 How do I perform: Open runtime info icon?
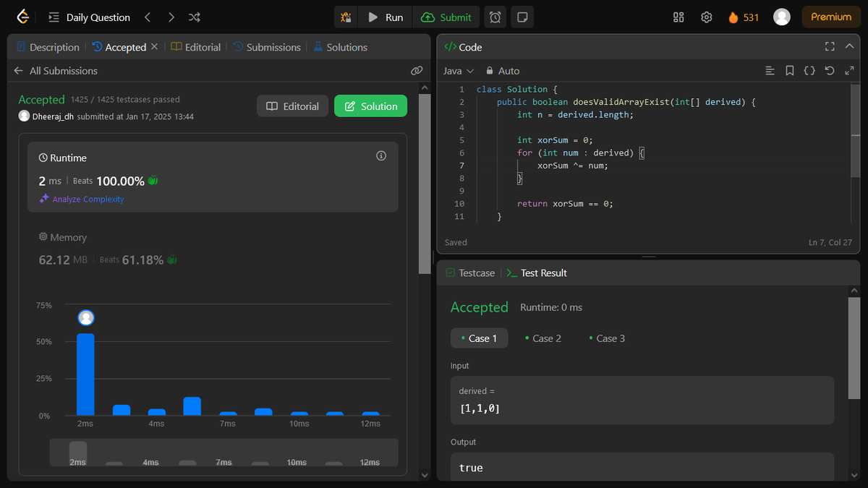click(x=381, y=156)
